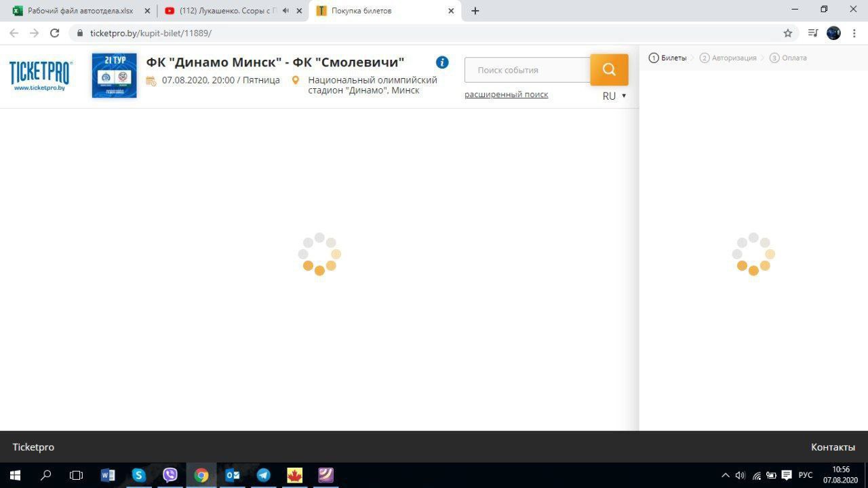868x488 pixels.
Task: Select the 'Оплата' step
Action: (x=788, y=58)
